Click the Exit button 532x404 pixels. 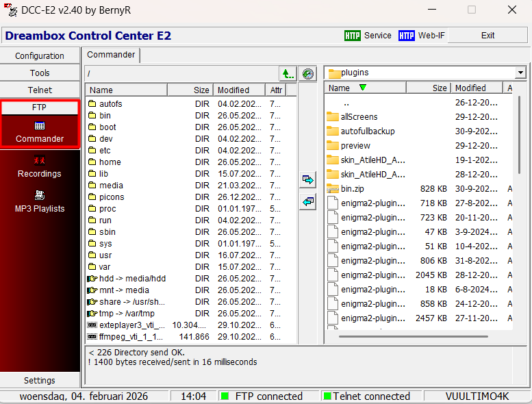pyautogui.click(x=487, y=36)
